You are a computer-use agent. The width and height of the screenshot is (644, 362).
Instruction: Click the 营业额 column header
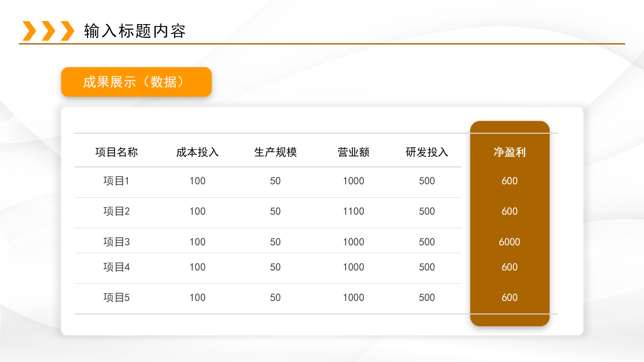coord(354,152)
